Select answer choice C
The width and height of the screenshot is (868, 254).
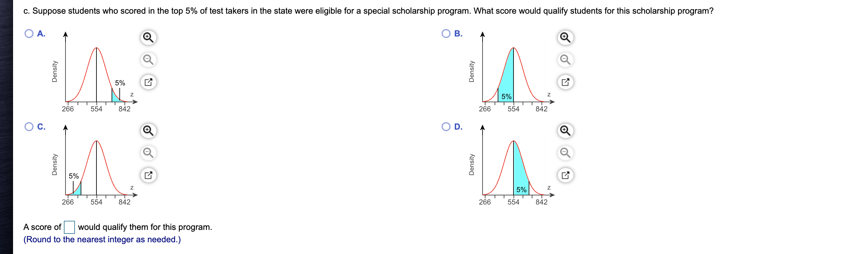tap(29, 127)
